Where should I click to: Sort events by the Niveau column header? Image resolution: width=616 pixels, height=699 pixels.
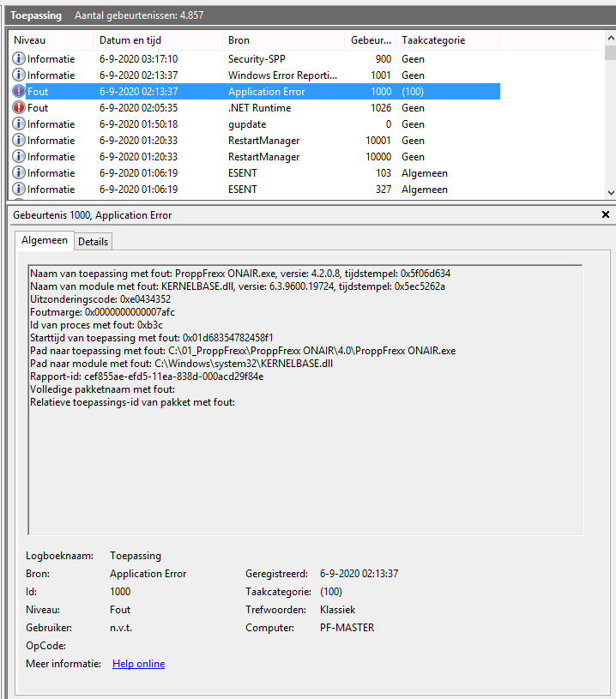point(51,40)
